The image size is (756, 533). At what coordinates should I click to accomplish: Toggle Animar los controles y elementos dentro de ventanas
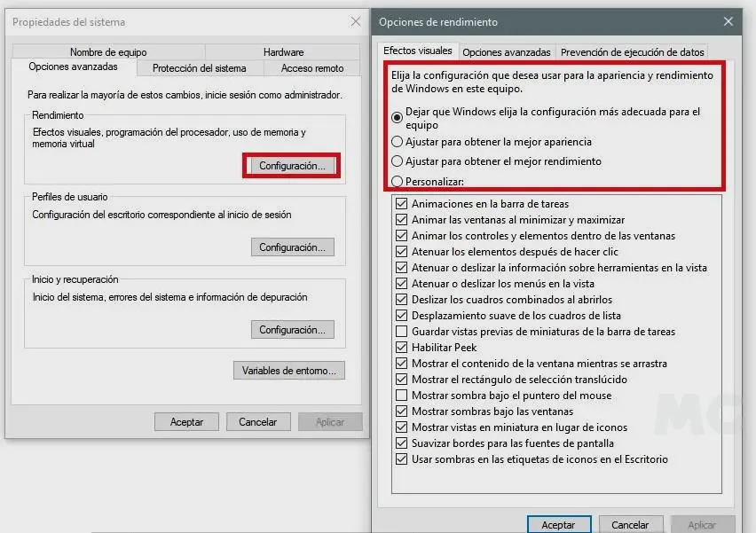401,235
